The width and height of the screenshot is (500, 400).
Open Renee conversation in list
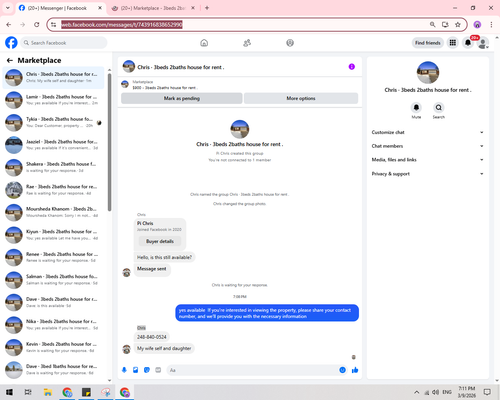53,257
